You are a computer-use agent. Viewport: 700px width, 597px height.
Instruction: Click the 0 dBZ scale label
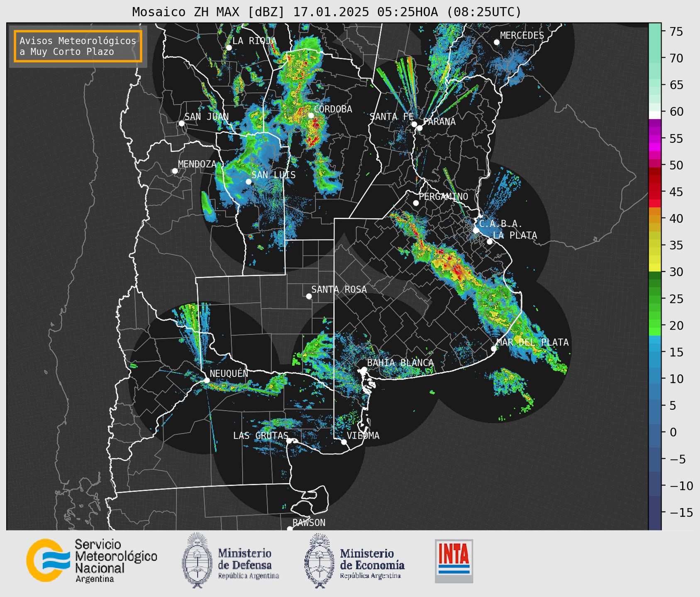(x=673, y=432)
